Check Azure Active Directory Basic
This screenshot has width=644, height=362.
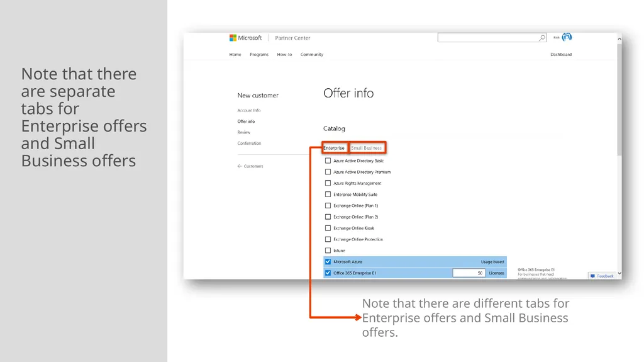coord(328,161)
